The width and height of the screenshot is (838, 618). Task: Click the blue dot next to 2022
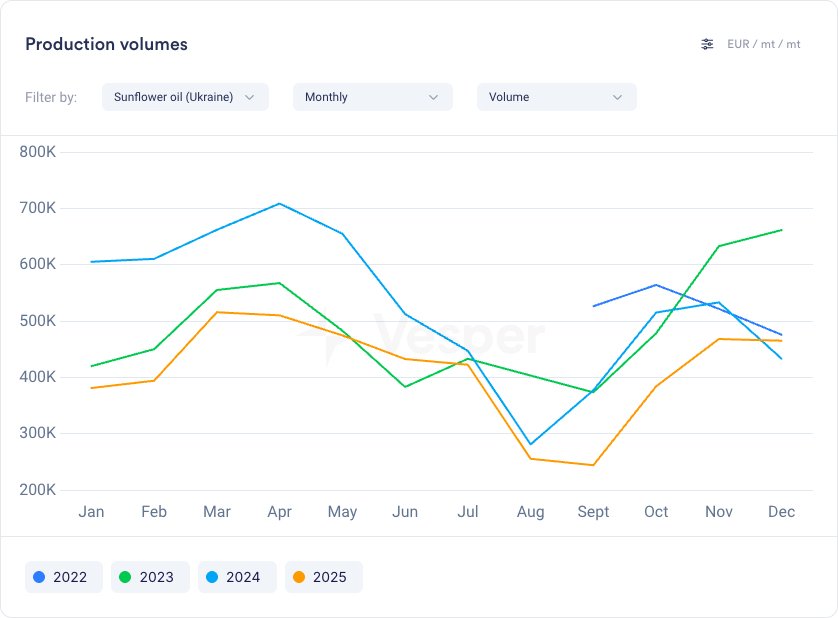point(39,577)
